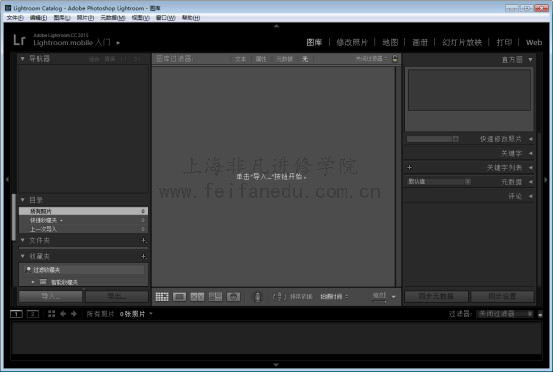This screenshot has width=553, height=373.
Task: Toggle the filter lock icon
Action: (x=395, y=59)
